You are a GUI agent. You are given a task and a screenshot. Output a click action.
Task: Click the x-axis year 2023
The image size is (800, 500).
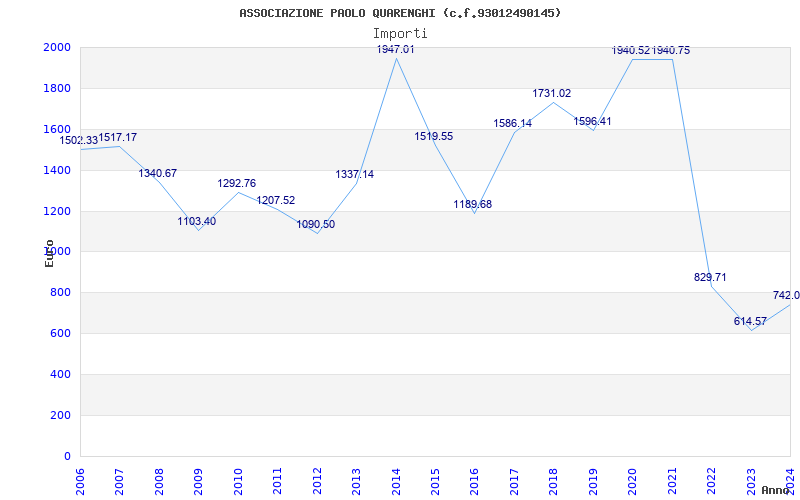point(751,482)
